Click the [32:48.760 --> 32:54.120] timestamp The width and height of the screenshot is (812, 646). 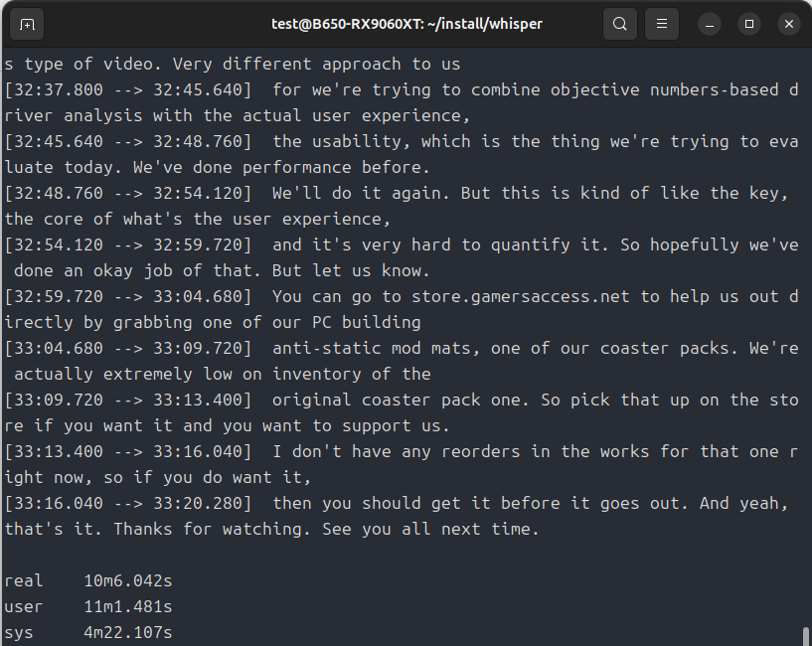click(128, 193)
